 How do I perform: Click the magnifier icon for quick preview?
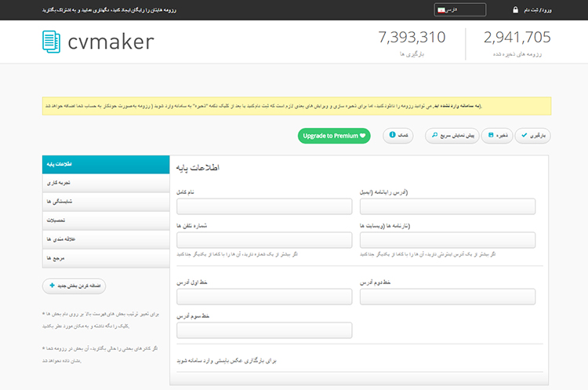click(434, 135)
